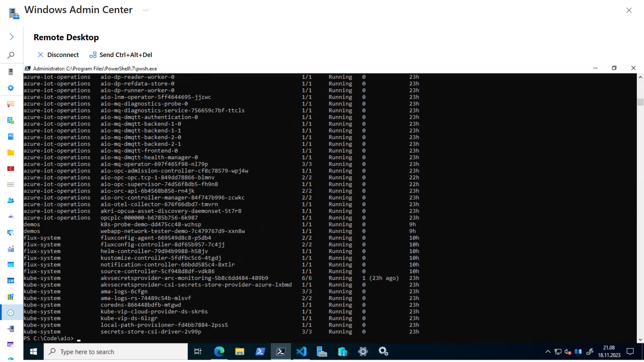This screenshot has width=644, height=362.
Task: Open the double-gear app on remote taskbar
Action: pyautogui.click(x=383, y=352)
